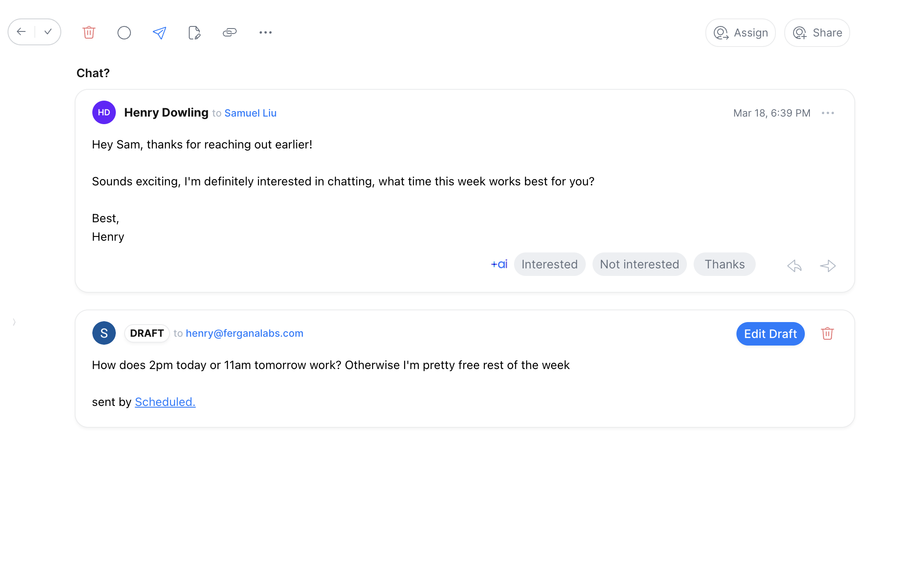
Task: Expand sidebar with left edge chevron
Action: click(14, 322)
